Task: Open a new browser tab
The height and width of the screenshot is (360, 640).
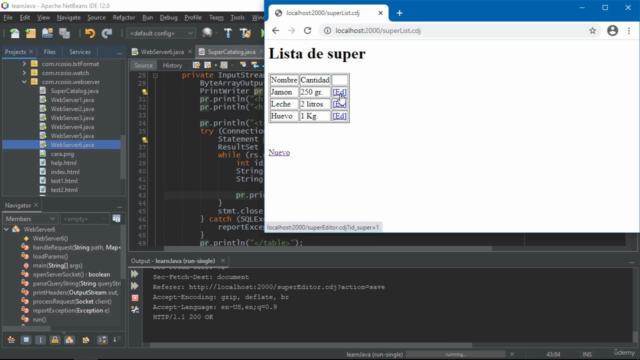Action: tap(400, 13)
